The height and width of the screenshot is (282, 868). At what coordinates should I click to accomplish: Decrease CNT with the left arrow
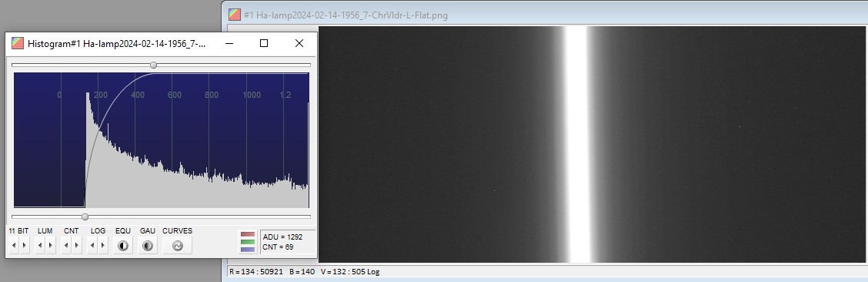click(66, 246)
